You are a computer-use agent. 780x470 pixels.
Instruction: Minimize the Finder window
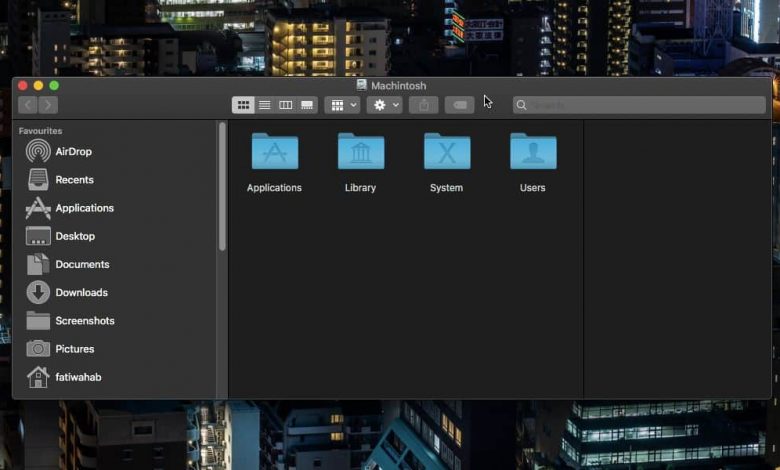click(x=38, y=86)
